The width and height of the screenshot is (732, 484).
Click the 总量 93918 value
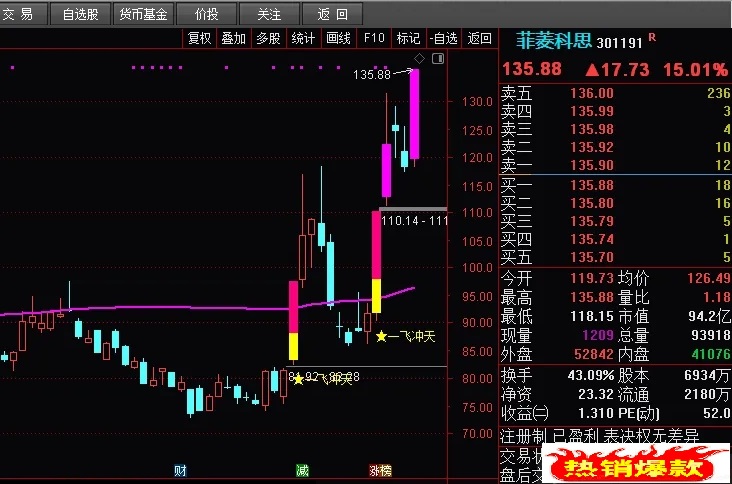pyautogui.click(x=711, y=335)
